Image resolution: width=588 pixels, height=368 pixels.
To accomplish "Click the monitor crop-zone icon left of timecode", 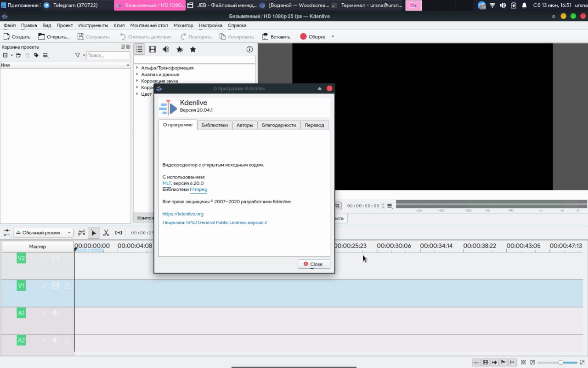I will coord(338,206).
